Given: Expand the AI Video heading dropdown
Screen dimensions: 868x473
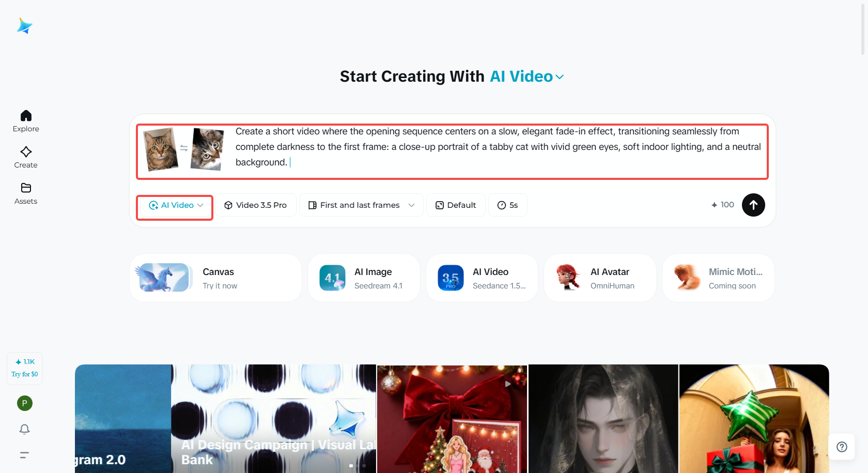Looking at the screenshot, I should point(527,77).
